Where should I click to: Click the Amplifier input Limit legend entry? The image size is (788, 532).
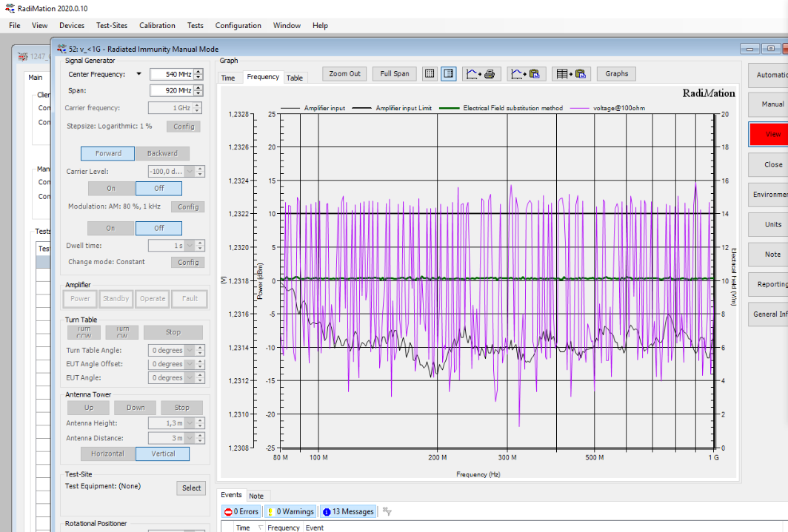tap(392, 108)
